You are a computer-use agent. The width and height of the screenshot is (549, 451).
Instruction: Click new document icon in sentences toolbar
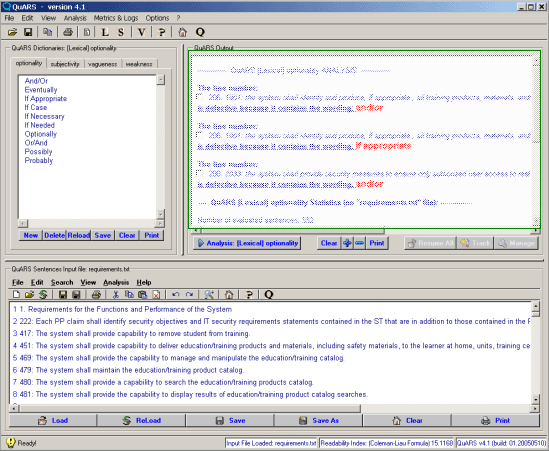16,295
